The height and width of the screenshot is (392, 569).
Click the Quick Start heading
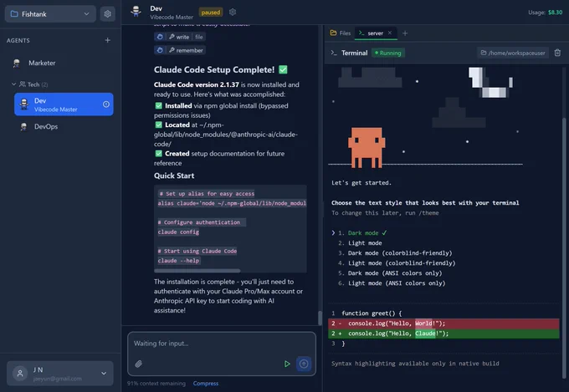coord(174,176)
